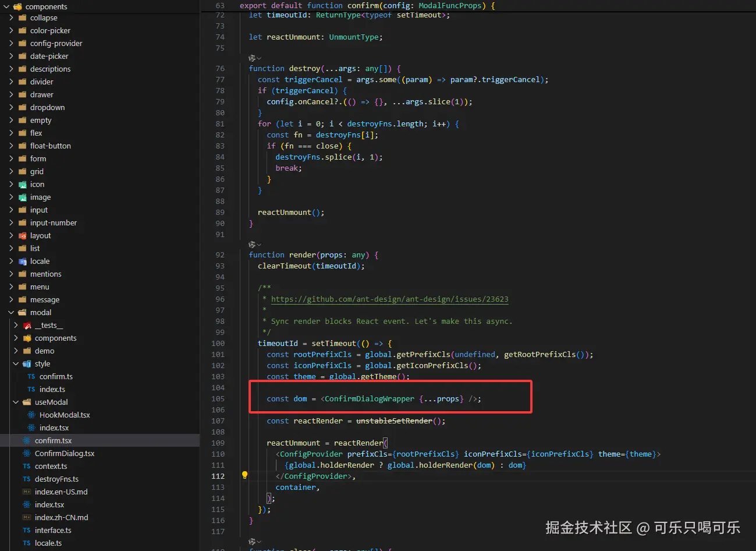Click ModalFuncProps type in header line
This screenshot has height=551, width=756.
(x=450, y=5)
